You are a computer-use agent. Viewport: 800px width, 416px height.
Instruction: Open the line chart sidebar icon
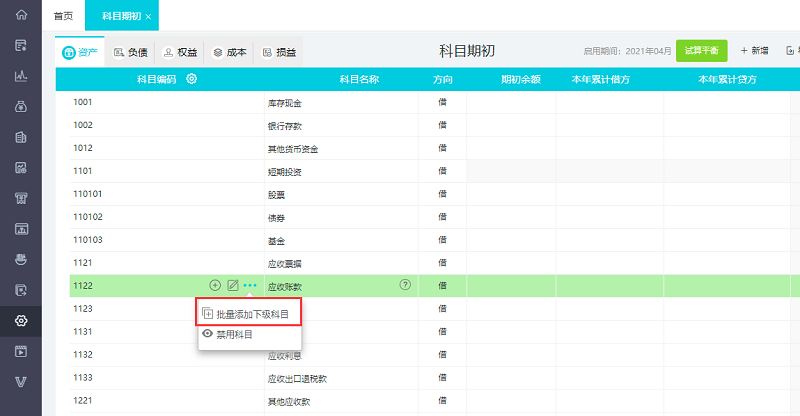click(x=21, y=76)
